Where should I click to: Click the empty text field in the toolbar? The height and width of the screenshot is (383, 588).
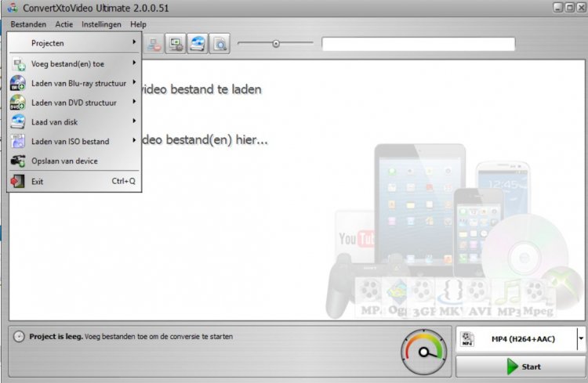(418, 44)
